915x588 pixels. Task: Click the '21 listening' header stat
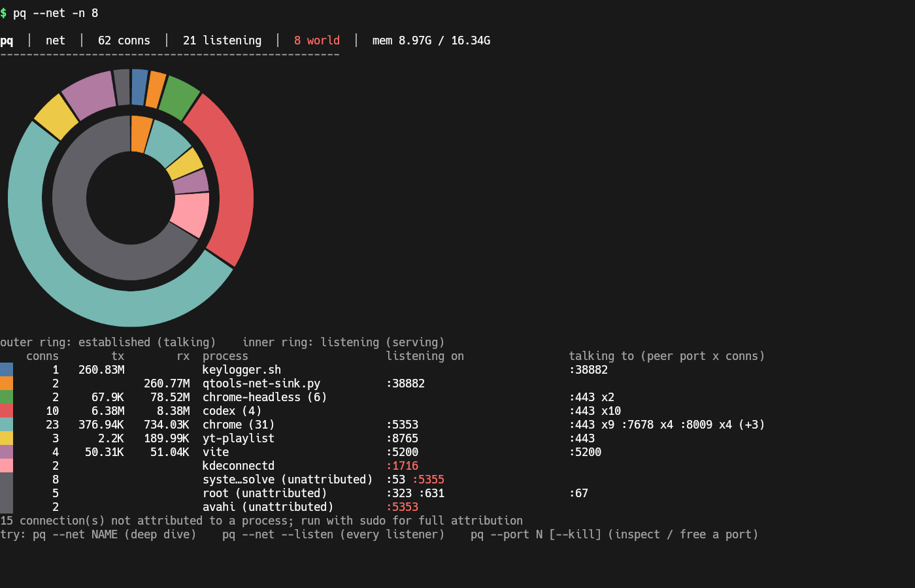(222, 41)
